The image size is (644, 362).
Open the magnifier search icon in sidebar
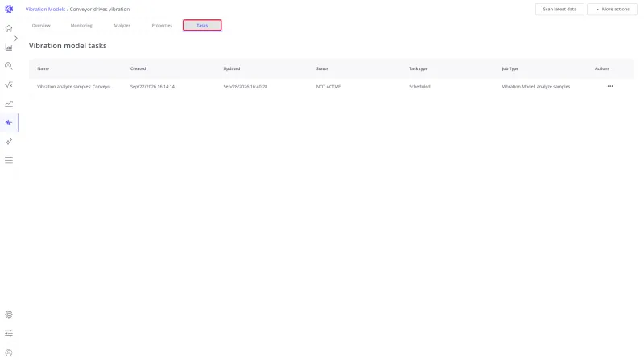pos(9,66)
